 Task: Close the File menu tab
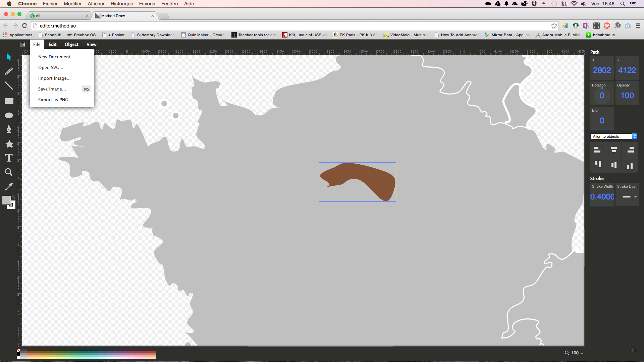[x=37, y=44]
